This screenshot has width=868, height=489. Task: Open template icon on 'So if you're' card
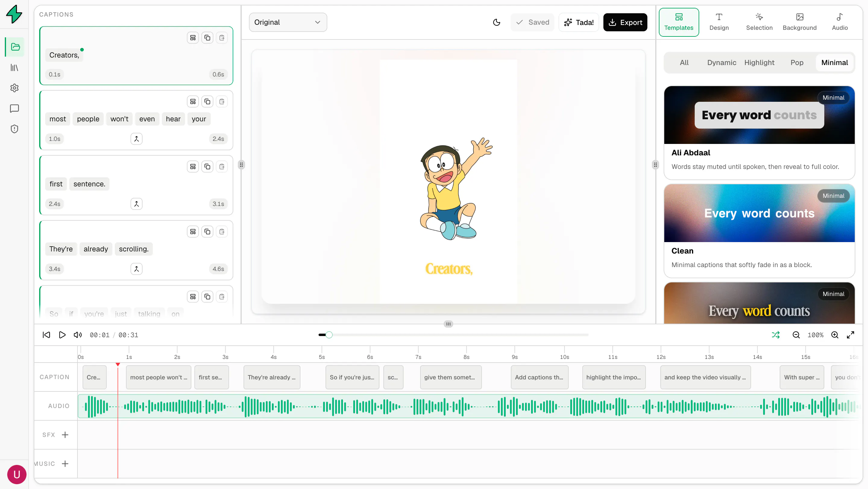[193, 297]
